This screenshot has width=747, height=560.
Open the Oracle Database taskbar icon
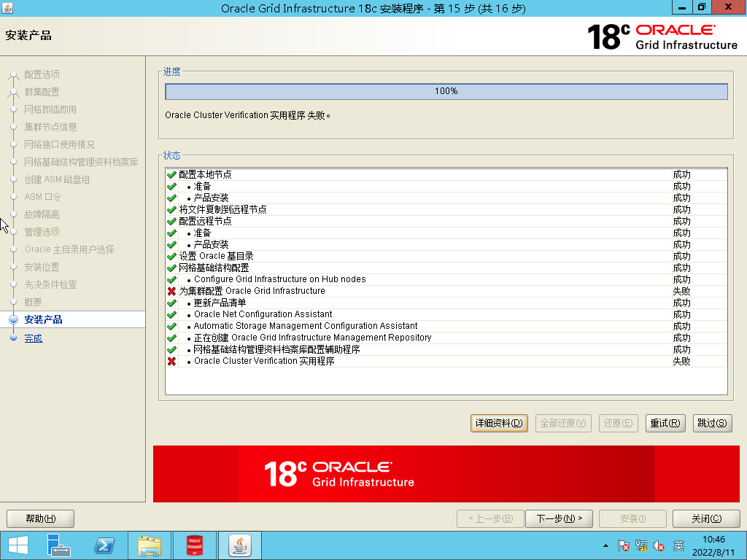tap(194, 545)
